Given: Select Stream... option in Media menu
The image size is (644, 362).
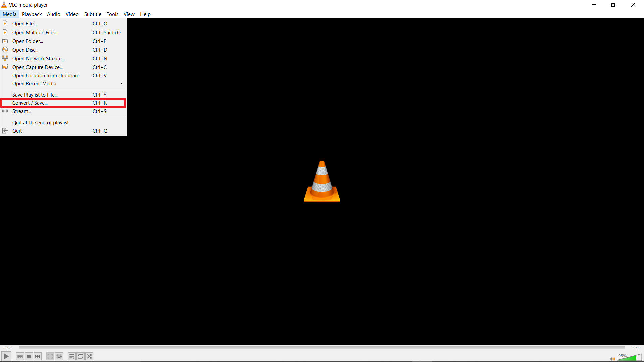Looking at the screenshot, I should 22,111.
